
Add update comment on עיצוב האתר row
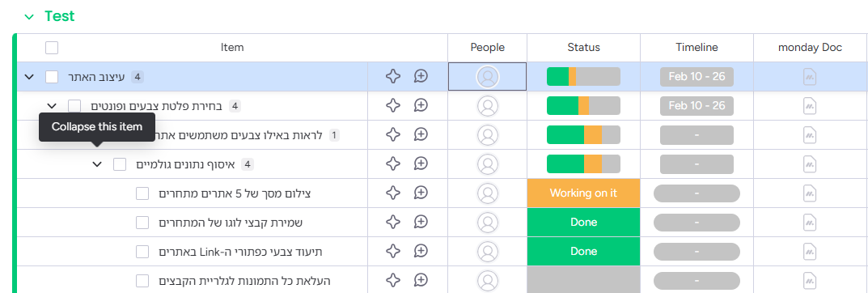(421, 76)
